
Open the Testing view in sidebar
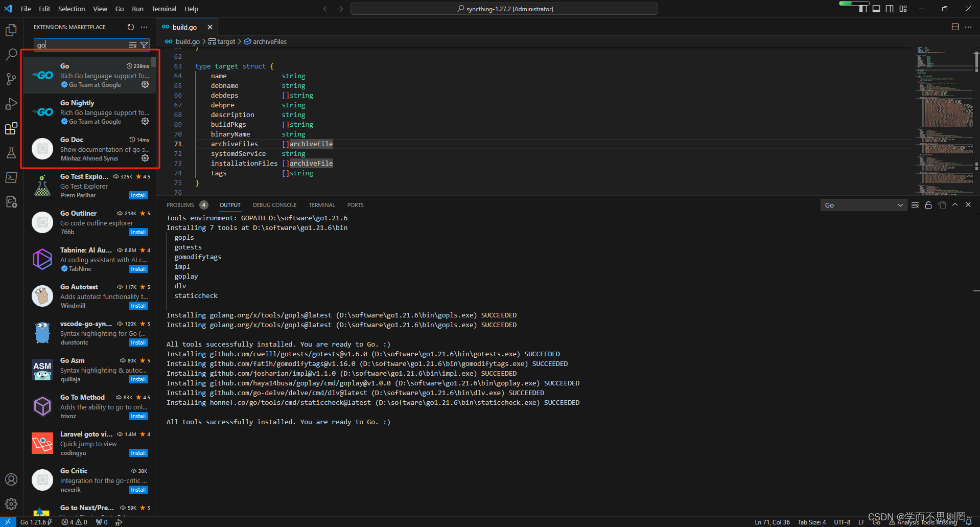(x=11, y=153)
